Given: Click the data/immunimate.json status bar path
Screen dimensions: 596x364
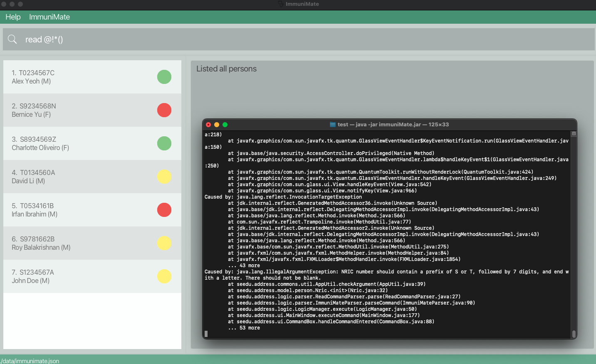Looking at the screenshot, I should [x=30, y=361].
